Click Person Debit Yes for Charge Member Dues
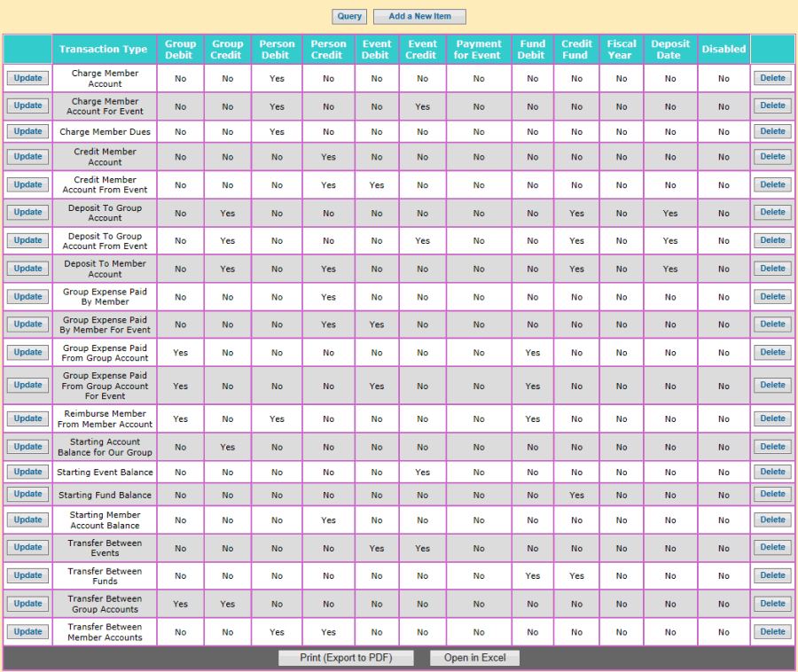This screenshot has width=798, height=672. [277, 132]
